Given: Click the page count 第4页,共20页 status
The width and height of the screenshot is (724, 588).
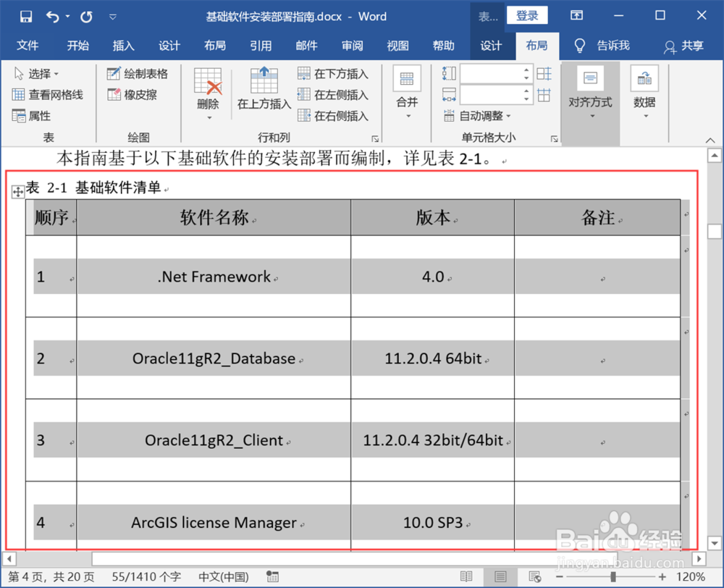Looking at the screenshot, I should 51,576.
